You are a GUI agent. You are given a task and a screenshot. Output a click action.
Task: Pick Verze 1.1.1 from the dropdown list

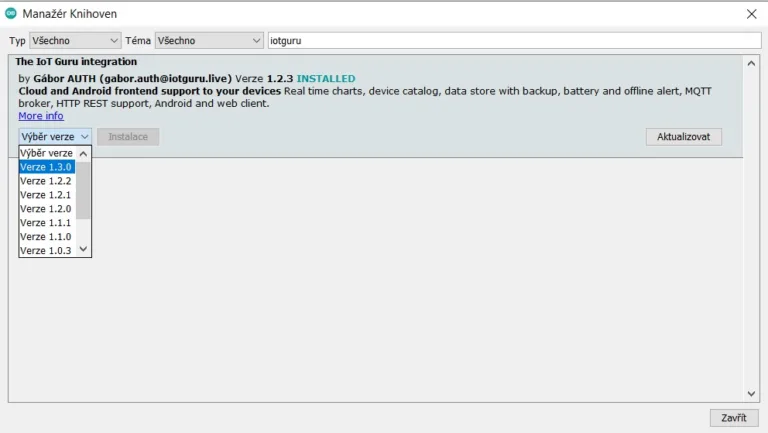click(47, 223)
